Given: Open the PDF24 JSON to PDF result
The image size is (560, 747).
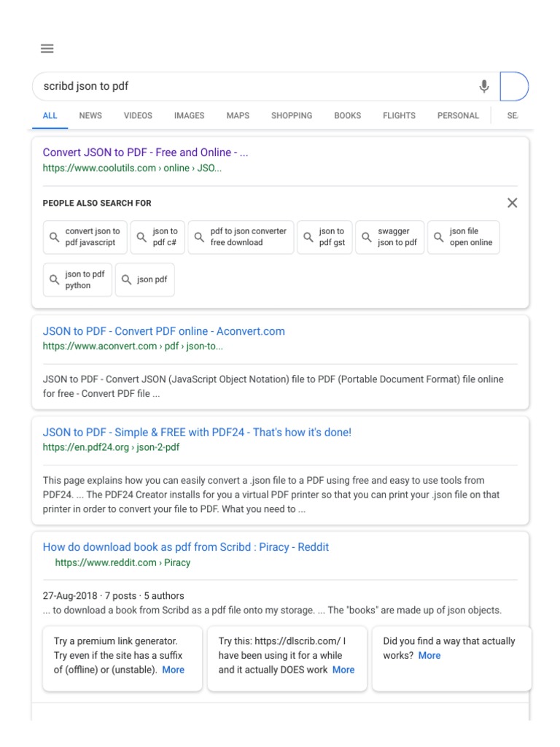Looking at the screenshot, I should 197,433.
